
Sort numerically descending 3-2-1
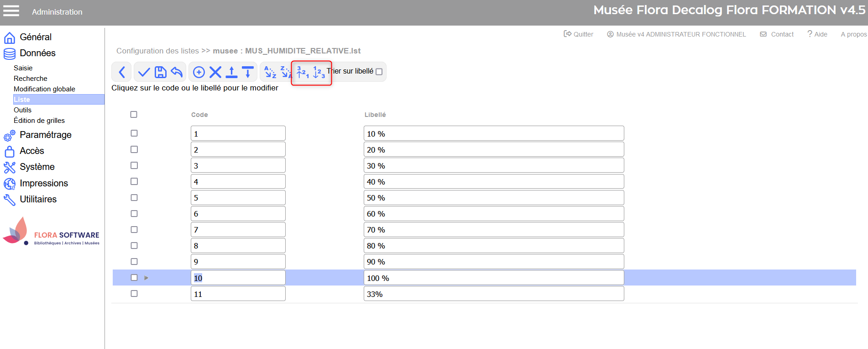click(x=303, y=72)
